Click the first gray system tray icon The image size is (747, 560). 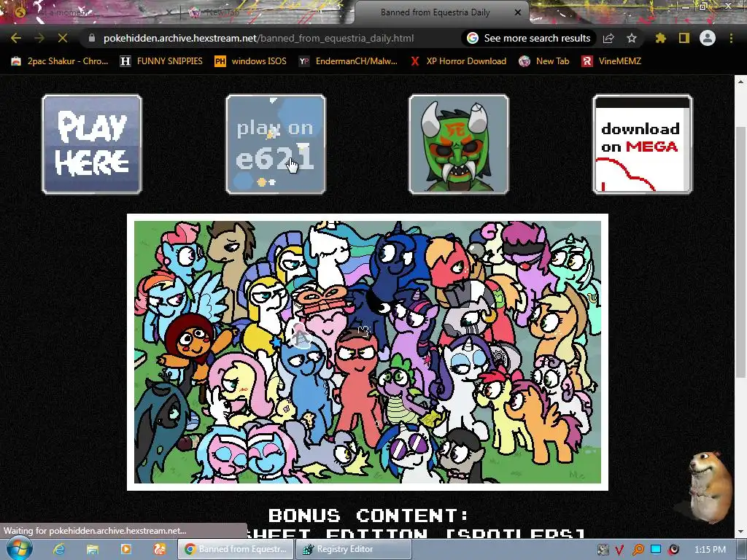pyautogui.click(x=603, y=549)
